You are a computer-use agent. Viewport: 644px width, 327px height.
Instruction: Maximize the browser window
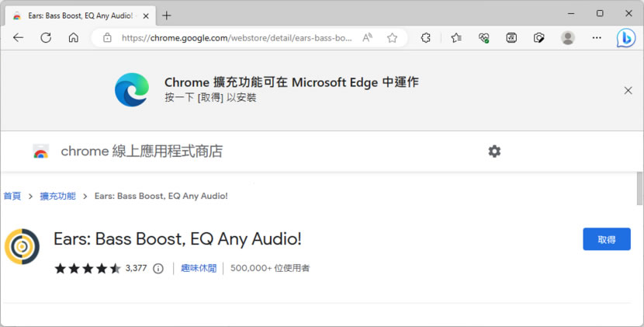click(x=600, y=13)
